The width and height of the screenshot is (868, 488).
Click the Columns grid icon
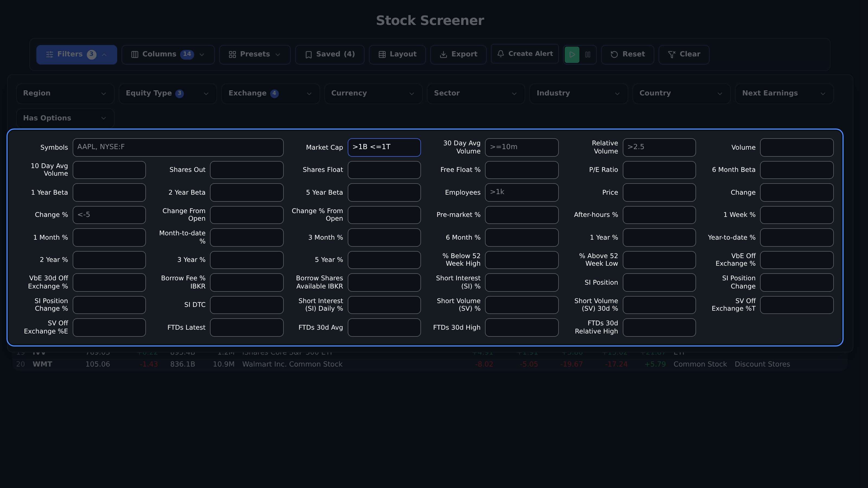[135, 54]
